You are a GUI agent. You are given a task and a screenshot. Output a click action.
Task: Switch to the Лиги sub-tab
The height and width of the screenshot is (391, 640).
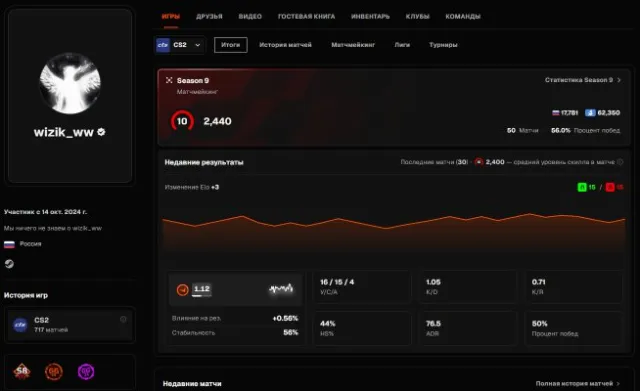(402, 45)
